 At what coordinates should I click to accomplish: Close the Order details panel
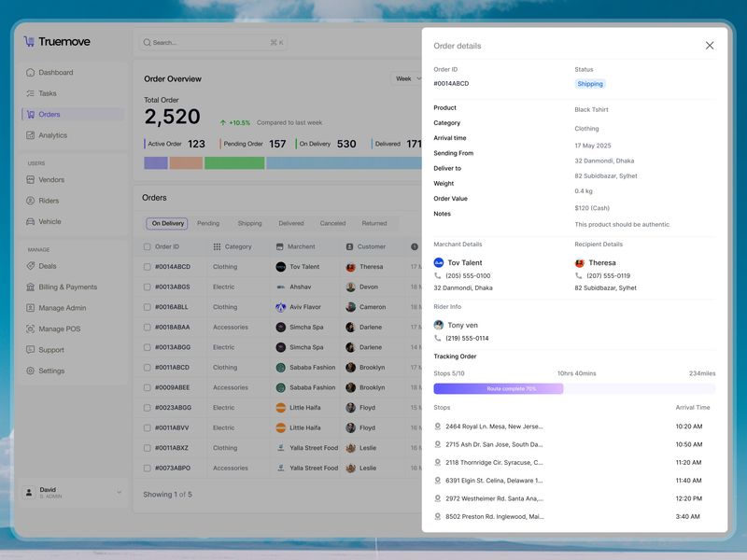point(710,45)
